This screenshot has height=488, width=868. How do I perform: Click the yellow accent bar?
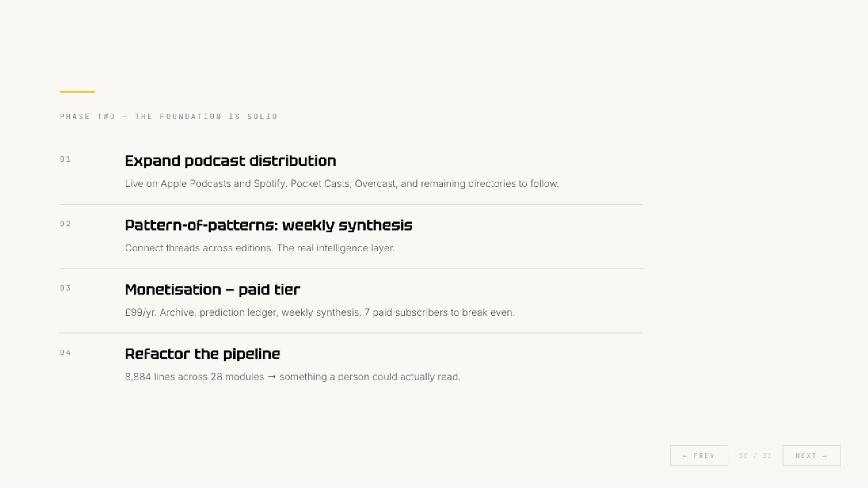click(x=77, y=92)
